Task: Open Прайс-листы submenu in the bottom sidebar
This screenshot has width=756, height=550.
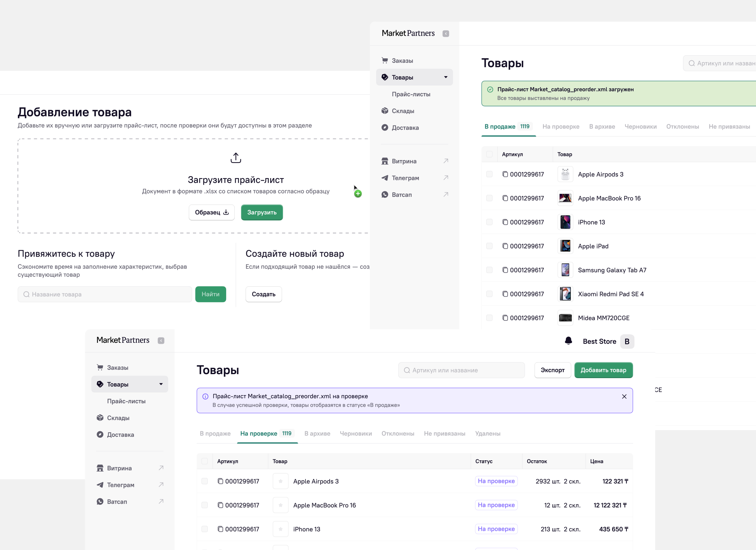Action: [126, 401]
